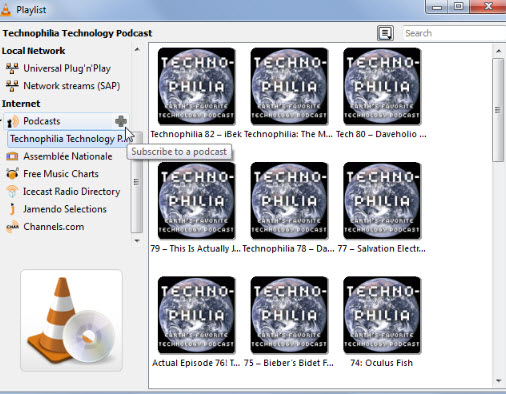Open Channels.com source
Screen dimensions: 506x394
click(x=54, y=227)
